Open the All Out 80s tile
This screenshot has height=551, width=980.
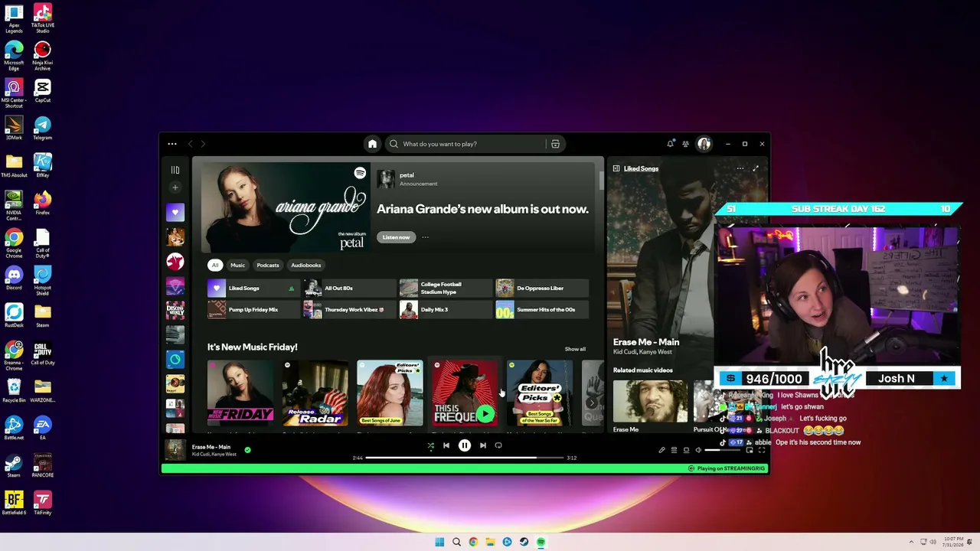pos(349,289)
